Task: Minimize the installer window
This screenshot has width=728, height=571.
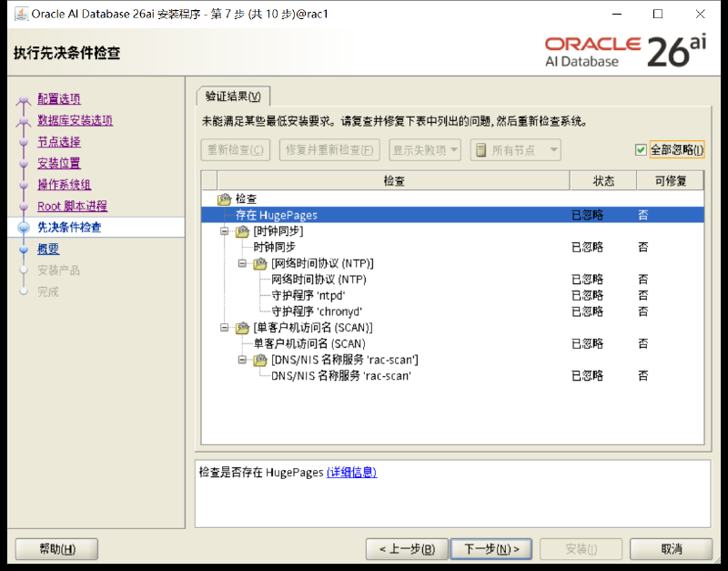Action: (x=617, y=14)
